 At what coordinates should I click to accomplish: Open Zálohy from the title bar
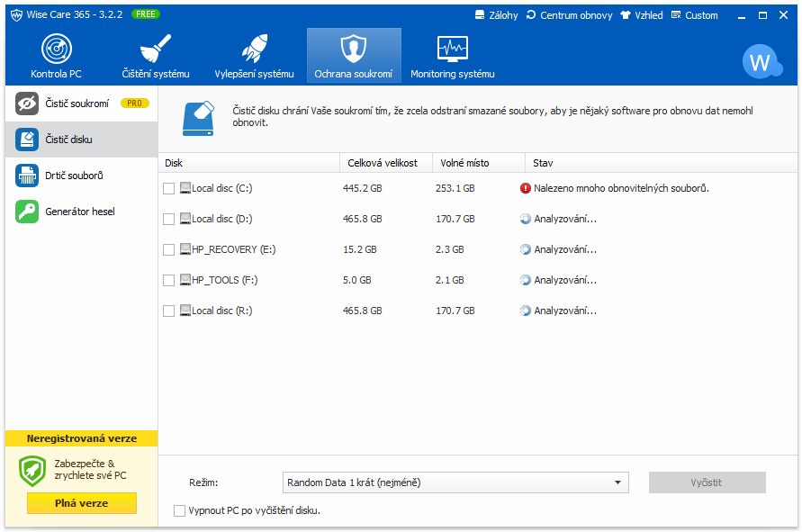tap(496, 14)
